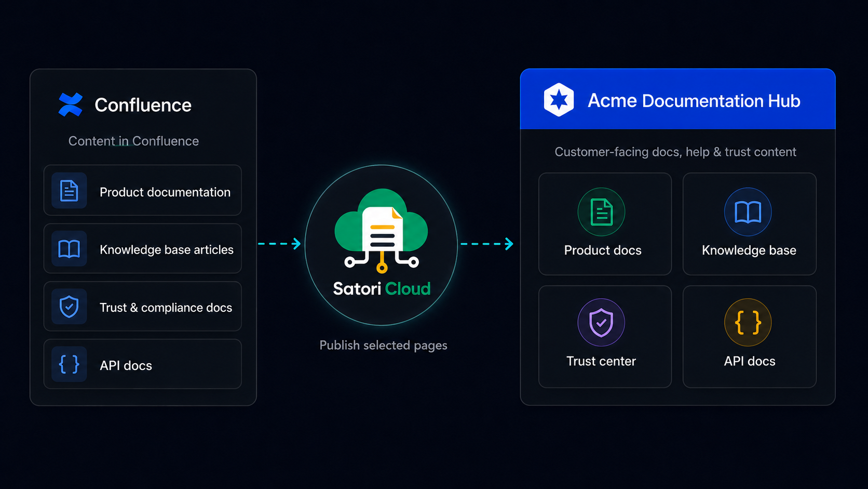Click the Product documentation page icon
The image size is (868, 489).
(x=69, y=191)
